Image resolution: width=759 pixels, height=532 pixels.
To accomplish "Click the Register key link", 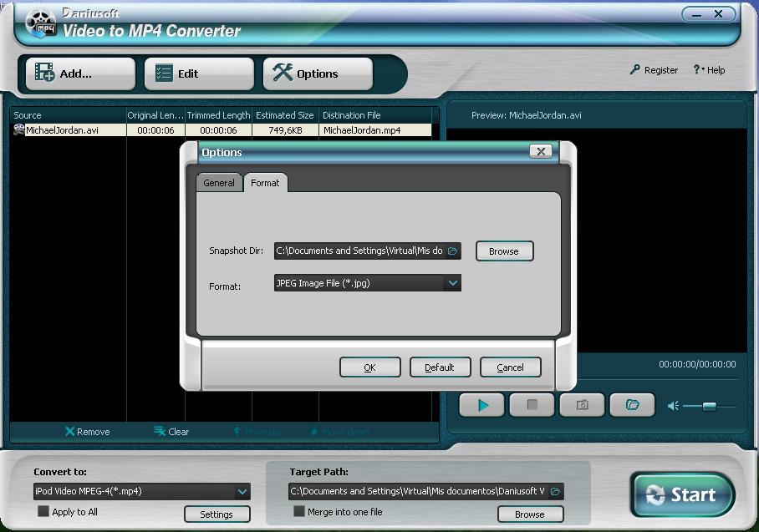I will (x=654, y=70).
